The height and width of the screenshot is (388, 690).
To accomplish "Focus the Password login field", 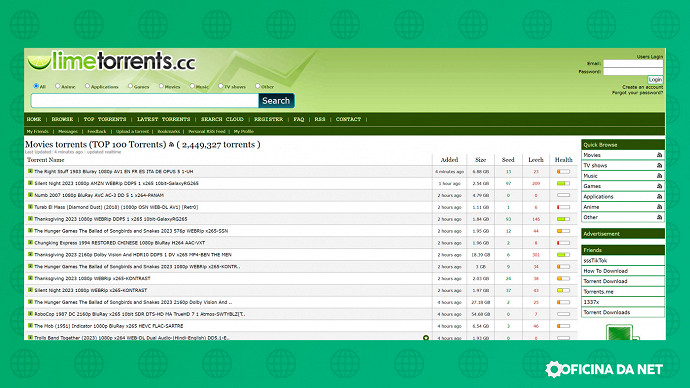I will tap(633, 71).
